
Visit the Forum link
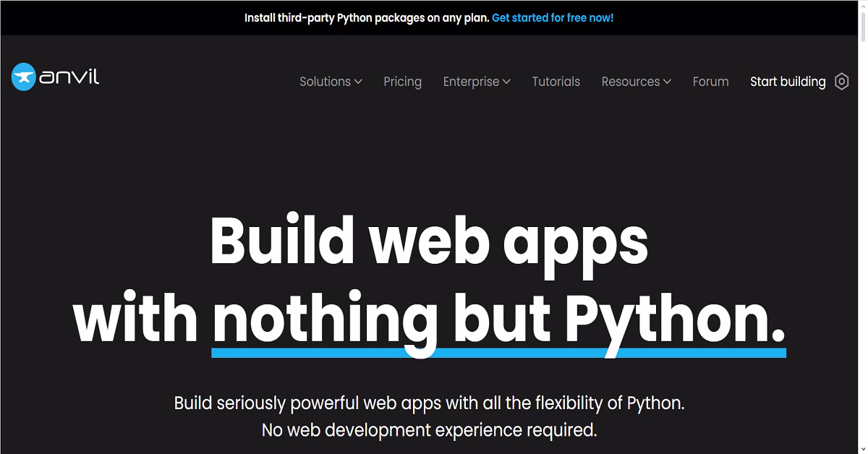coord(711,82)
